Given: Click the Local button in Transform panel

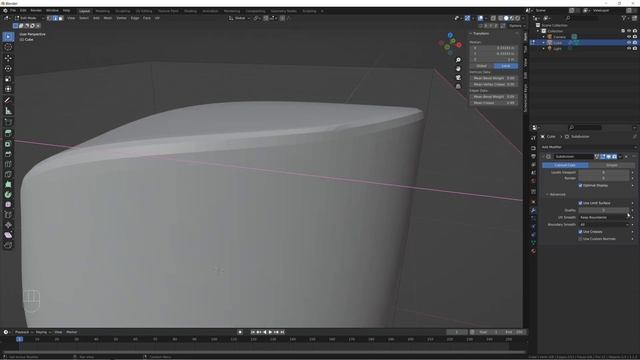Looking at the screenshot, I should tap(506, 66).
